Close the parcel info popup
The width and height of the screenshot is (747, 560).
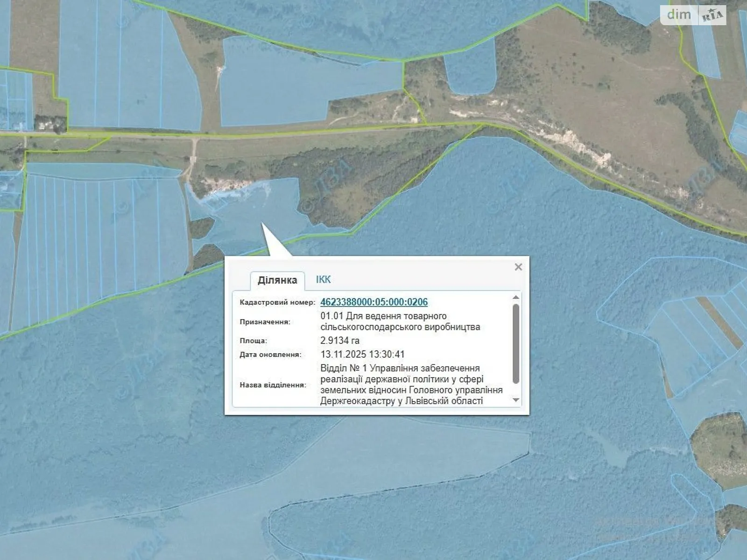click(518, 267)
